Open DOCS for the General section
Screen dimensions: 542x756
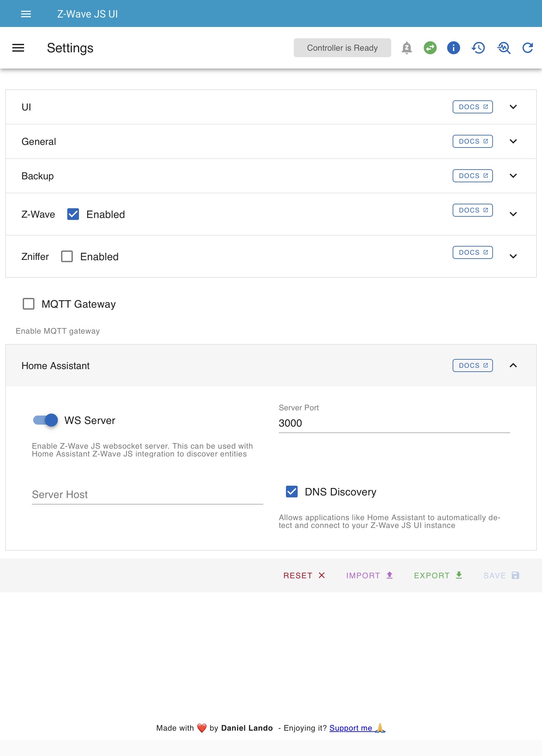click(472, 141)
